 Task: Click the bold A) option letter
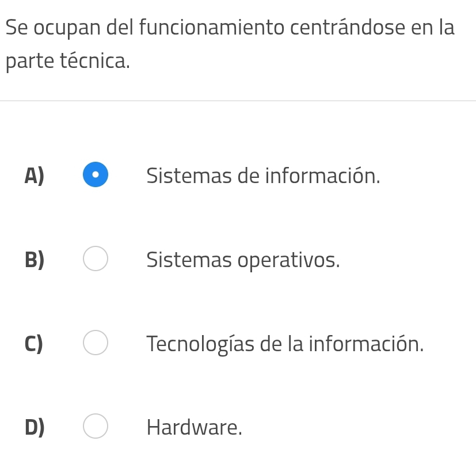click(x=35, y=176)
